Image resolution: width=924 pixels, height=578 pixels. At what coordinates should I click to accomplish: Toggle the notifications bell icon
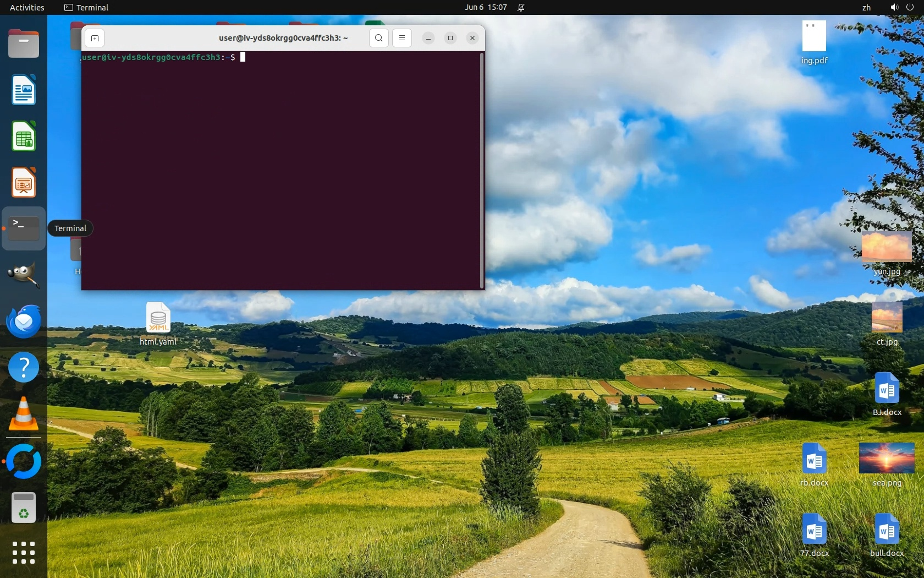(521, 7)
